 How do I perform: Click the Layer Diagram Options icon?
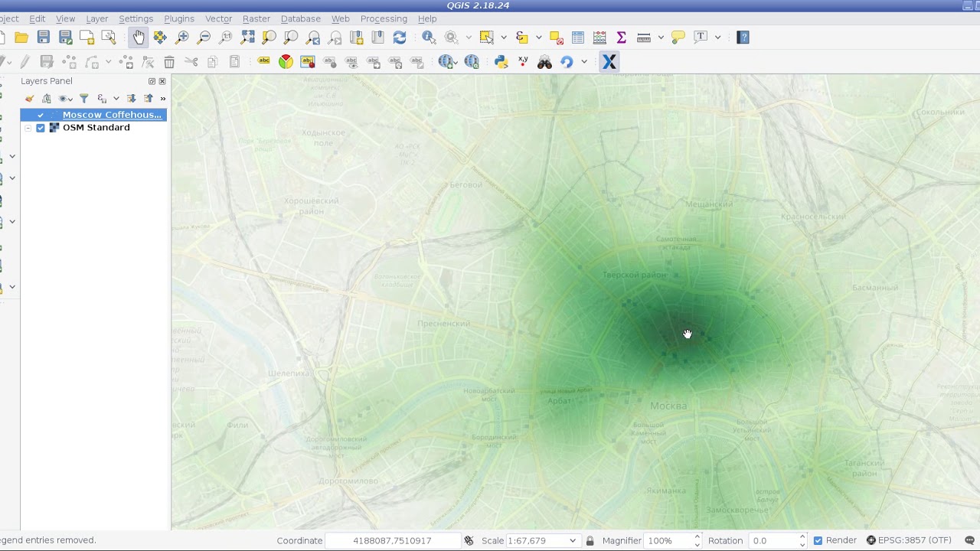click(286, 61)
